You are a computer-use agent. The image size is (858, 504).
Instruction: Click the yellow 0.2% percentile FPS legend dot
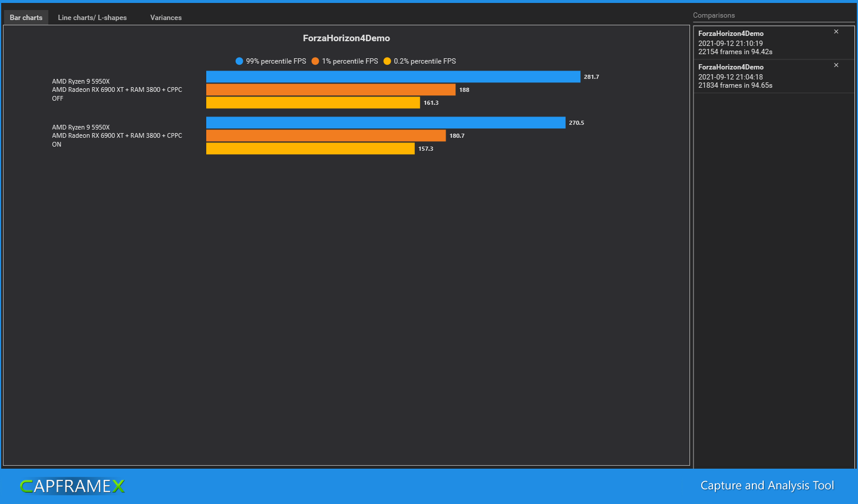pos(387,61)
